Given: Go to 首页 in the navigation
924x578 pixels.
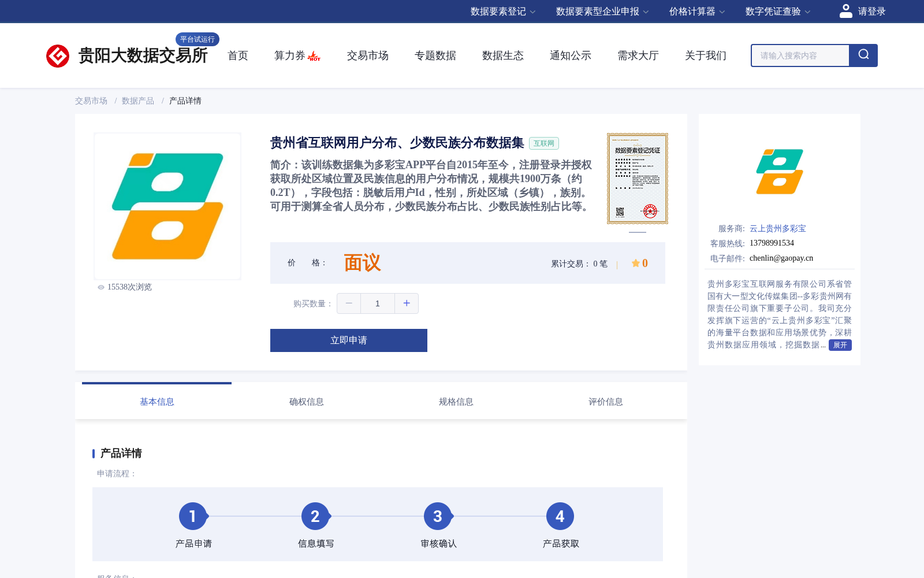Looking at the screenshot, I should (238, 55).
